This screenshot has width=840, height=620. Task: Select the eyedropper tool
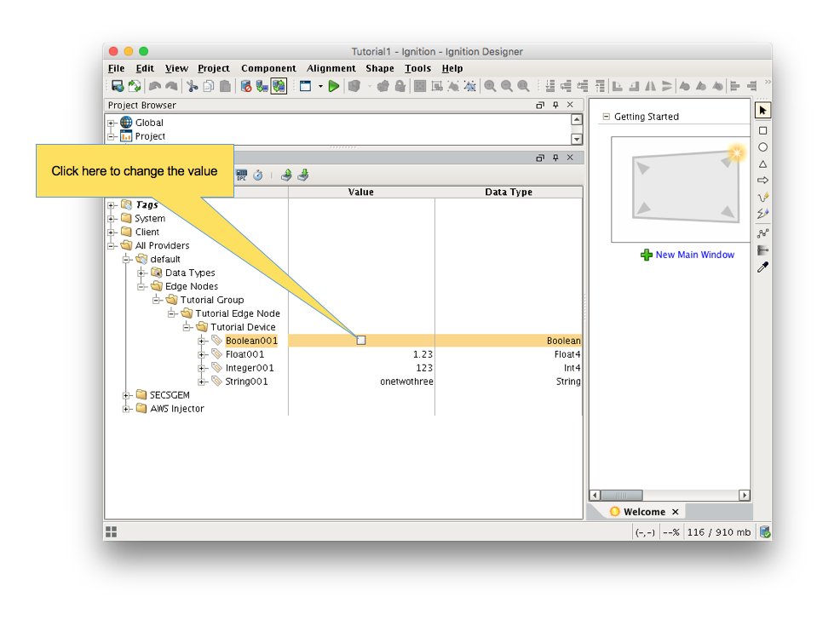[762, 267]
